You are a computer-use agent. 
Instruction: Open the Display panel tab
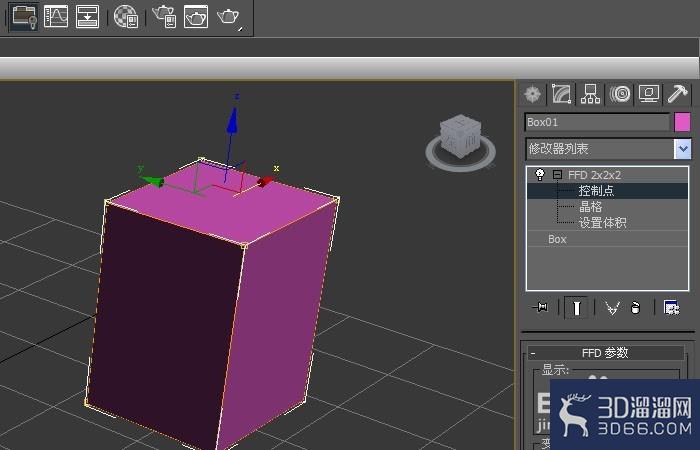tap(649, 94)
